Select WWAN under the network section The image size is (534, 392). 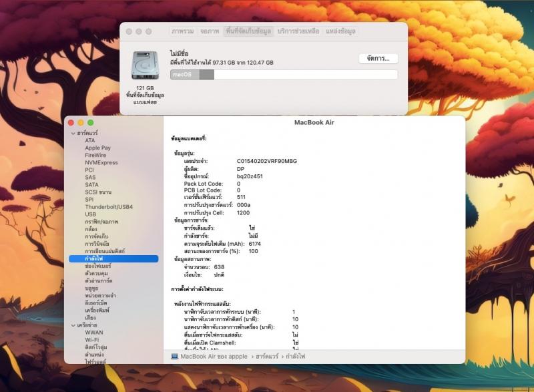pyautogui.click(x=94, y=333)
